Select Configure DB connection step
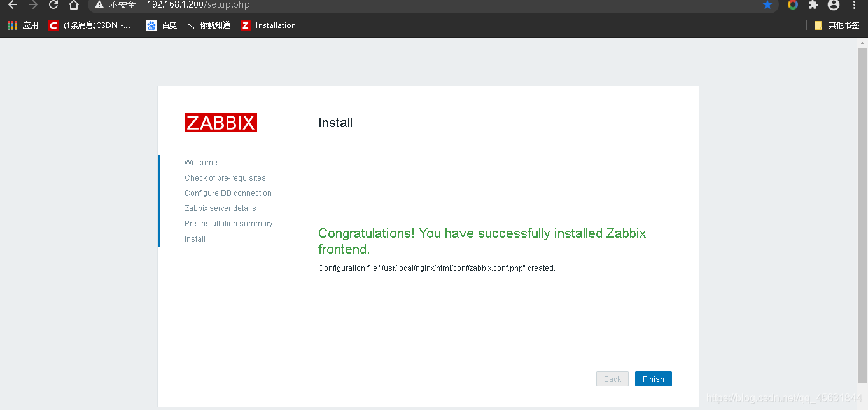 (228, 193)
